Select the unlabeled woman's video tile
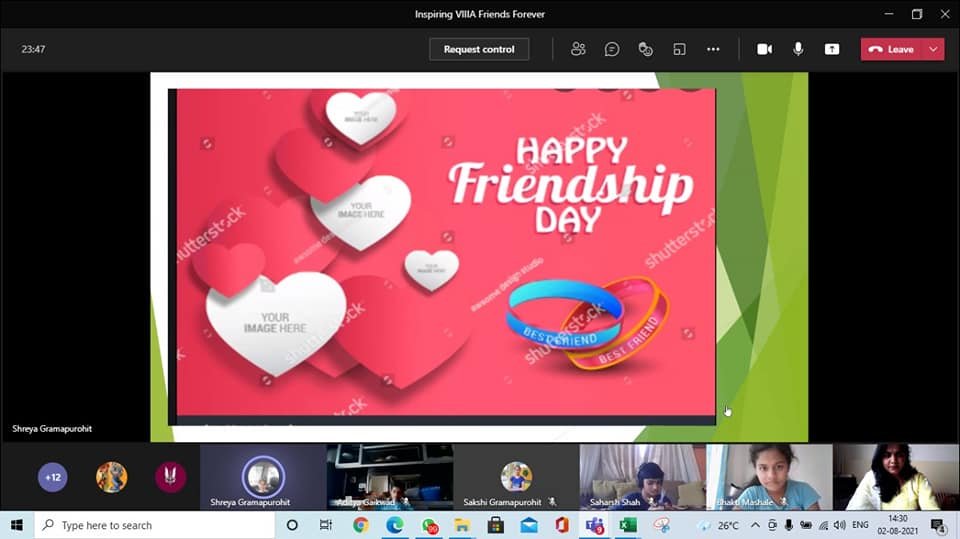The height and width of the screenshot is (539, 960). [896, 477]
